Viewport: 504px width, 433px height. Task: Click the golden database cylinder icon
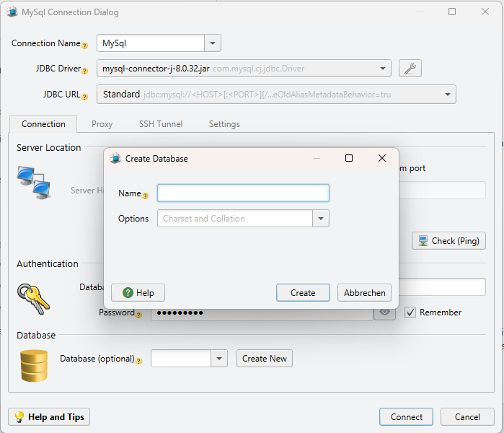click(34, 366)
